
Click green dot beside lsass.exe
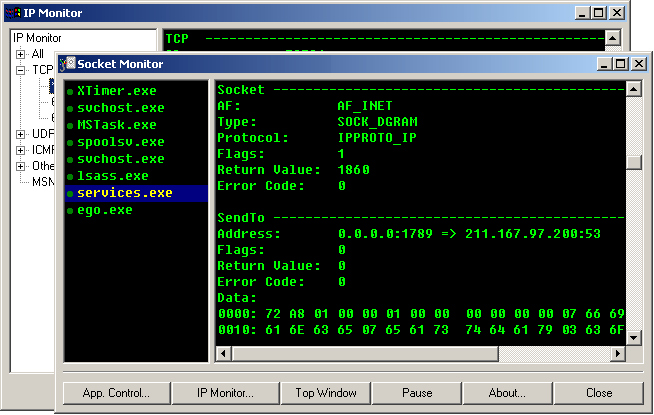click(70, 177)
